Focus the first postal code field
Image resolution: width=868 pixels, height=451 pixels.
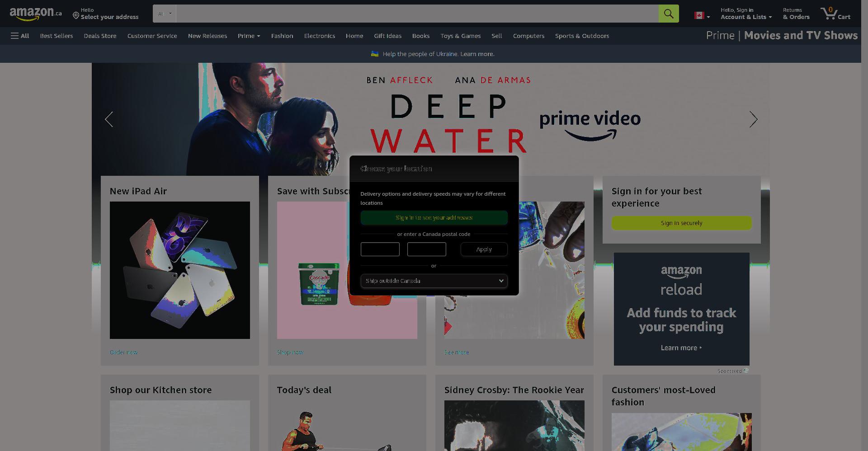coord(380,249)
